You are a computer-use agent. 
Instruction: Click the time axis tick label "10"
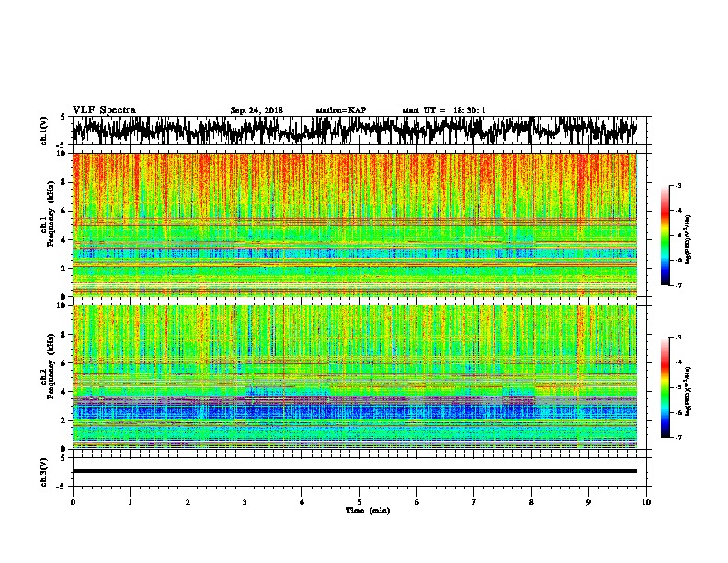click(x=646, y=502)
